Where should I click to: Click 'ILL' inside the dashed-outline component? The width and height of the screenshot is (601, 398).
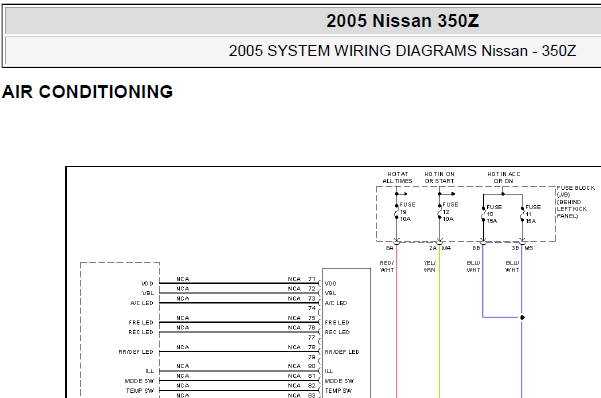click(150, 371)
